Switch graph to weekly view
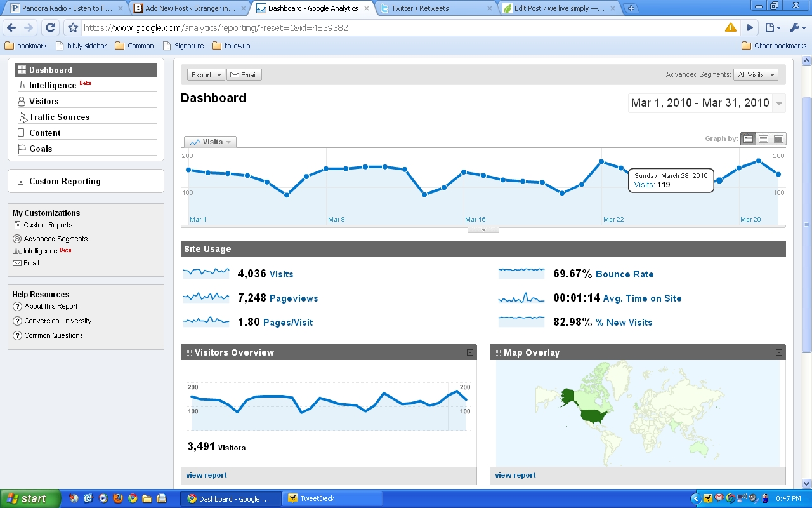Image resolution: width=812 pixels, height=508 pixels. pos(764,139)
